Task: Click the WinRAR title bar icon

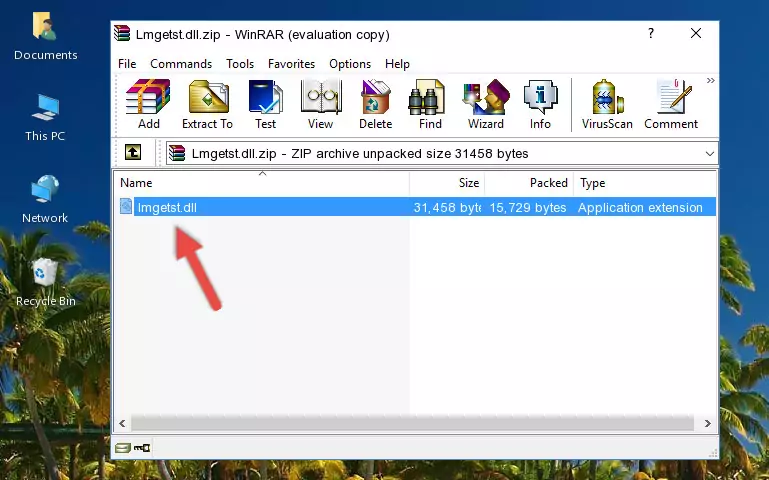Action: [x=123, y=34]
